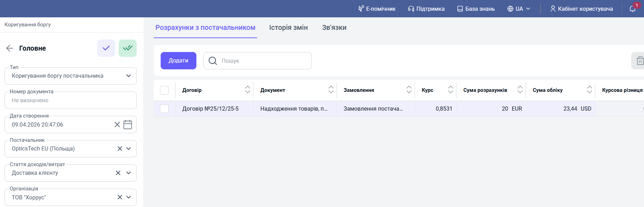The width and height of the screenshot is (644, 207).
Task: Check the row for Договір №25/12/25-5
Action: tap(164, 109)
